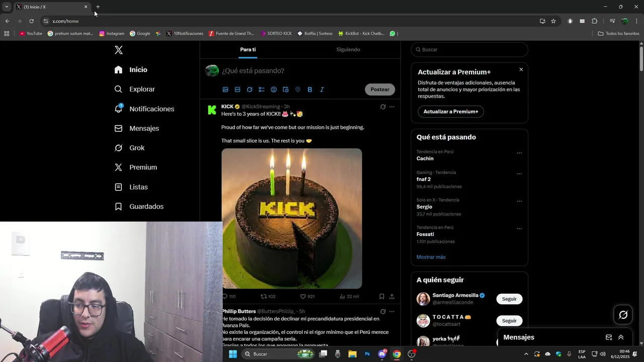This screenshot has width=644, height=362.
Task: Open the emoji picker in composer
Action: [274, 89]
